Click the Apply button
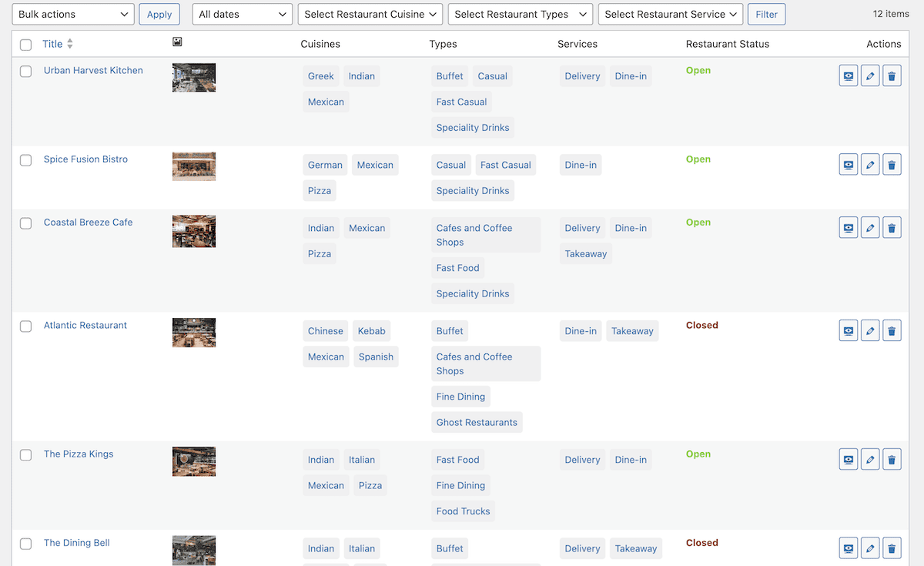 (159, 15)
